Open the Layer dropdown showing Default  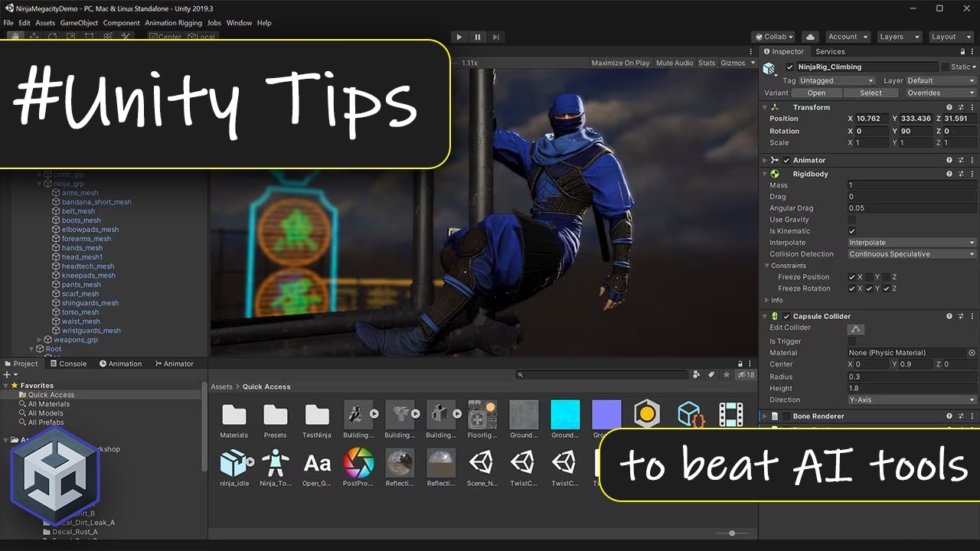pos(941,80)
